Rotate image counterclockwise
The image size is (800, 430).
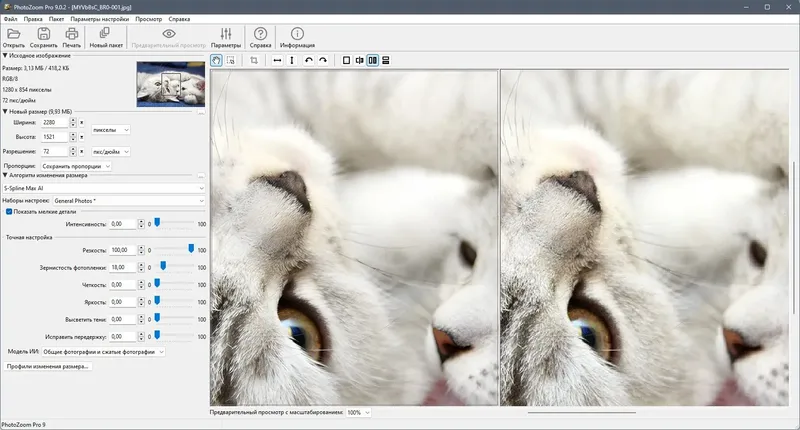click(309, 60)
